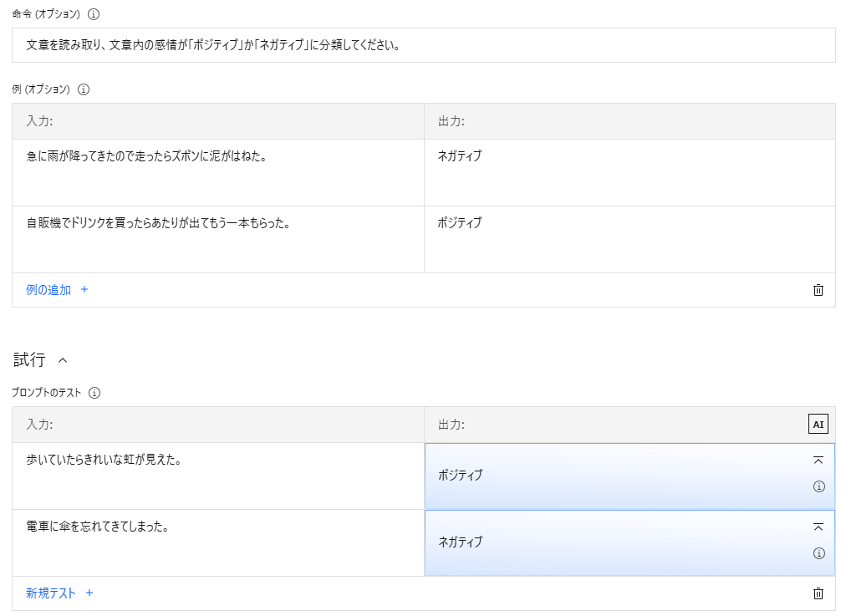Click the example input about rain and ズボン

tap(217, 173)
